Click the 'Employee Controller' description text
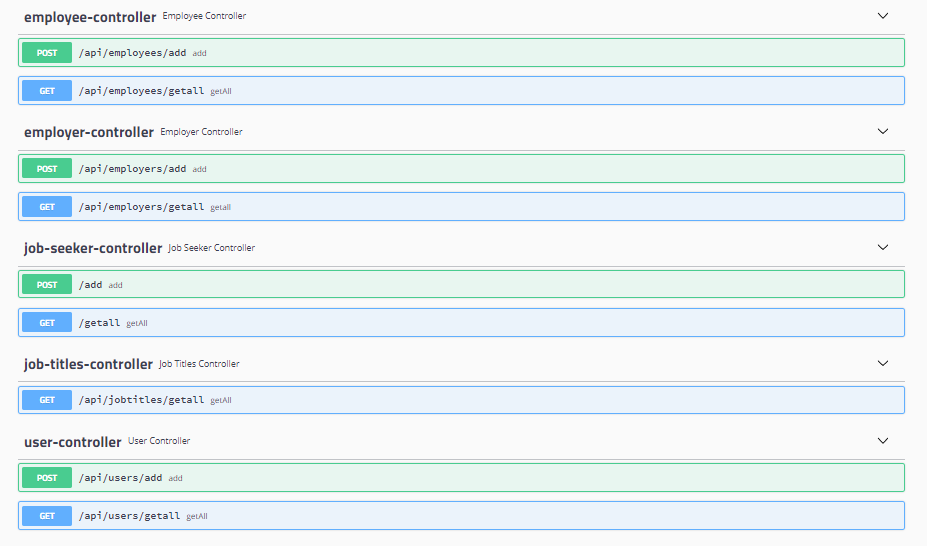Image resolution: width=927 pixels, height=546 pixels. tap(204, 16)
